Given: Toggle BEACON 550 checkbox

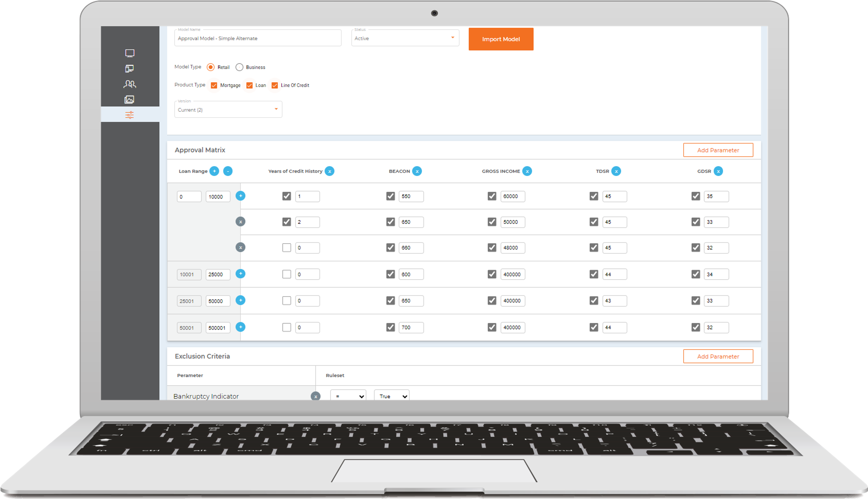Looking at the screenshot, I should pos(391,196).
